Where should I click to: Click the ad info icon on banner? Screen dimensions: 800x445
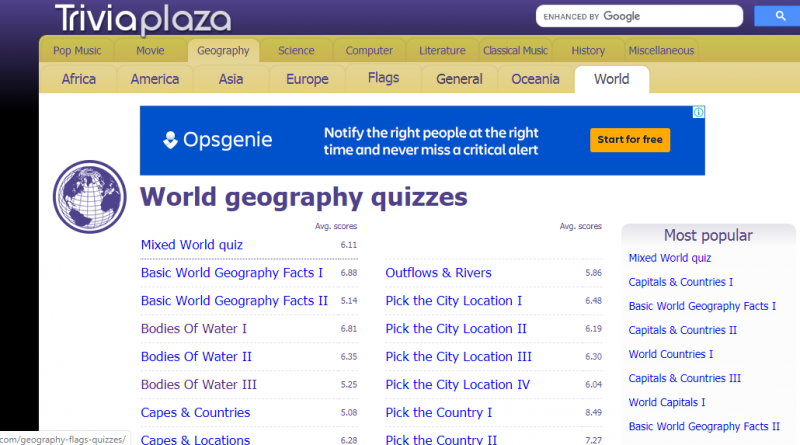(x=698, y=112)
